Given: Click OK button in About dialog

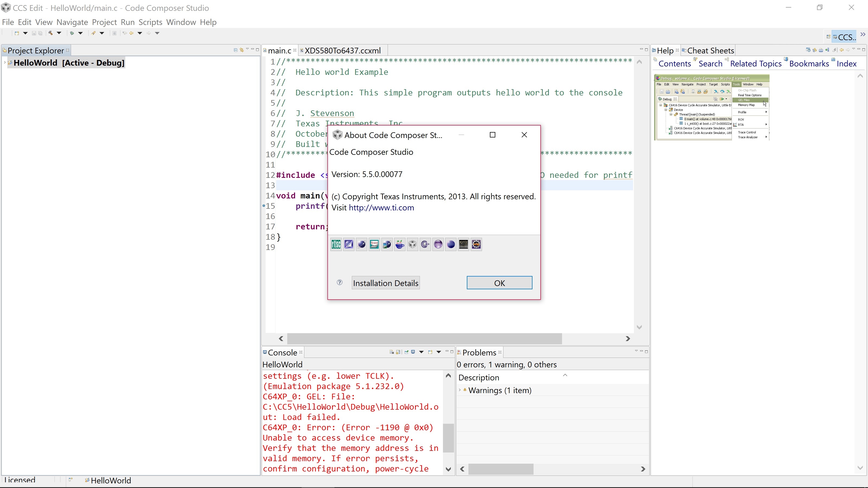Looking at the screenshot, I should tap(499, 283).
